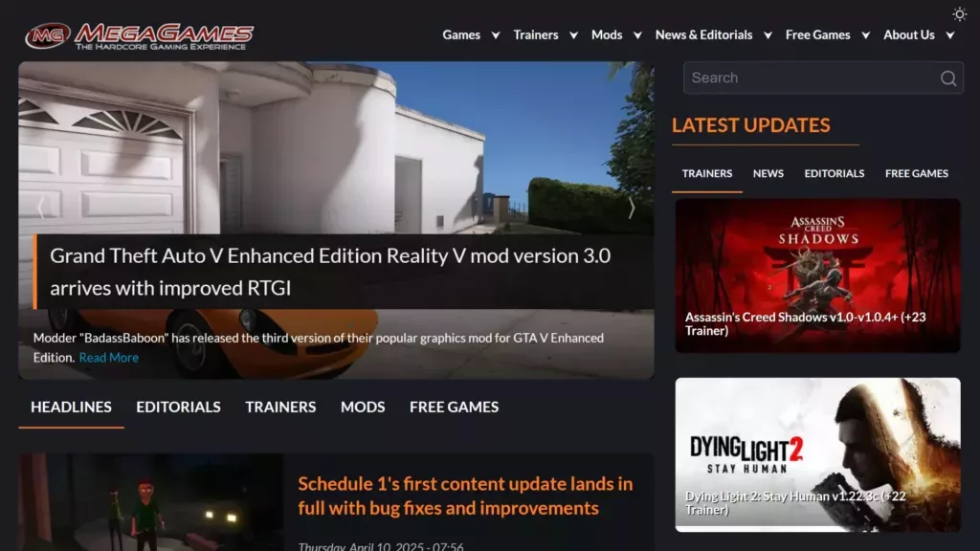
Task: Open the Free Games tab in Latest Updates
Action: [x=916, y=173]
